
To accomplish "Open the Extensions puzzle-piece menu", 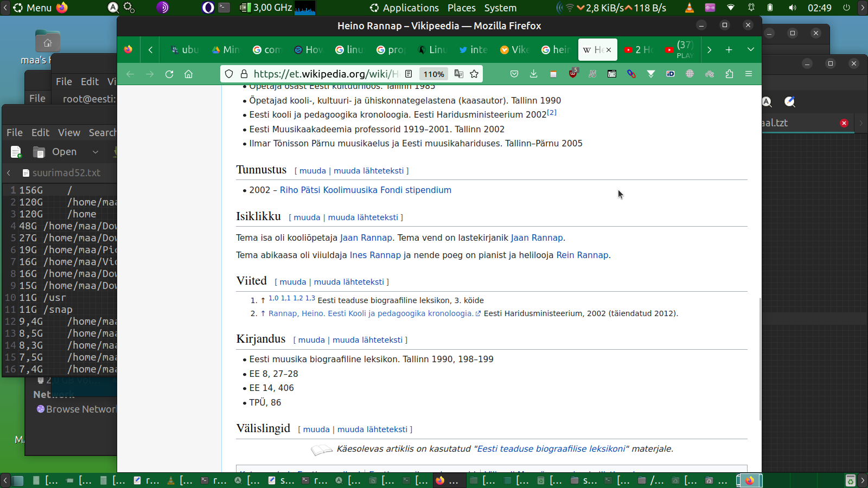I will tap(729, 74).
